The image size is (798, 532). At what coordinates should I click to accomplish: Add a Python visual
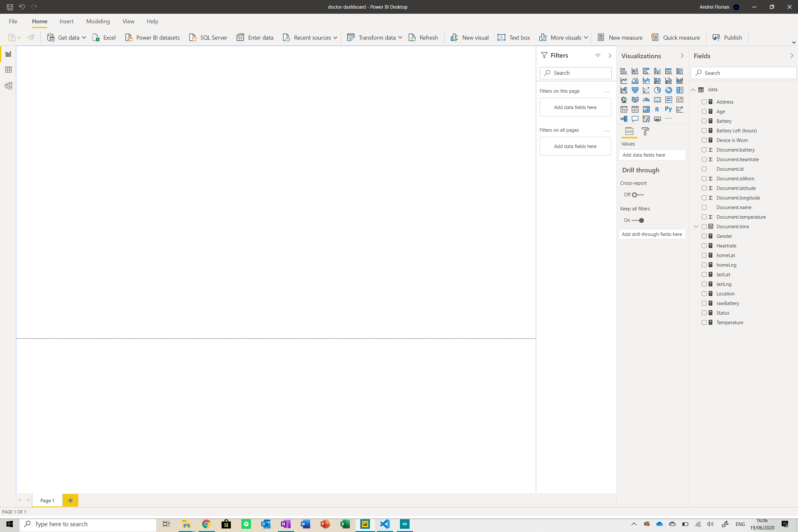pos(668,109)
